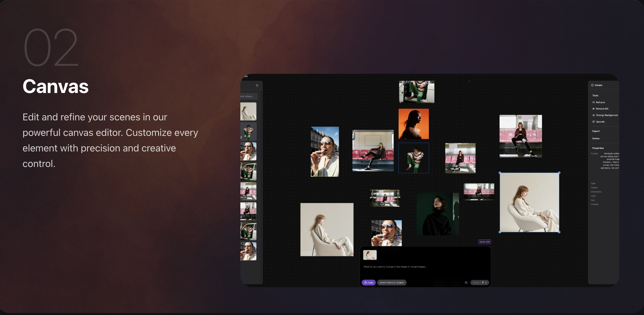Click the add reference image icon
Viewport: 644px width, 315px height.
tap(466, 282)
